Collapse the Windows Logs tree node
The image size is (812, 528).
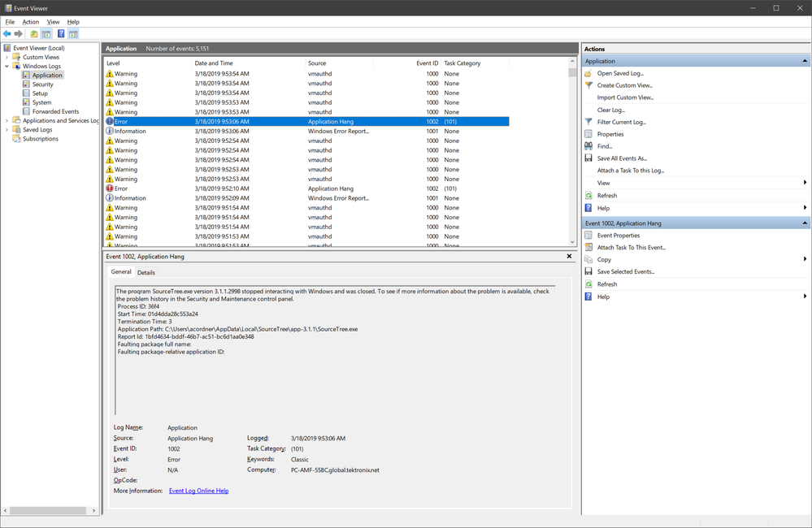coord(7,67)
